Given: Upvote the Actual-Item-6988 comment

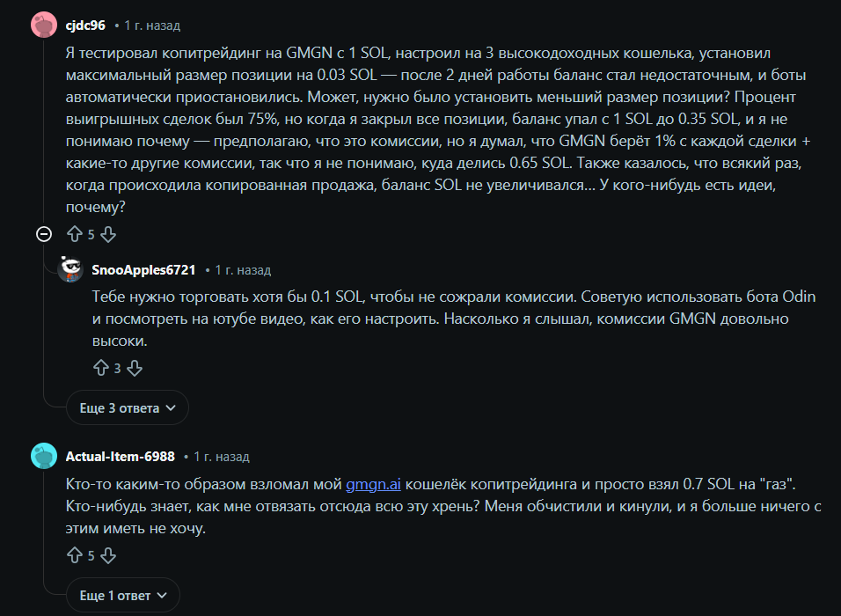Looking at the screenshot, I should (x=75, y=555).
